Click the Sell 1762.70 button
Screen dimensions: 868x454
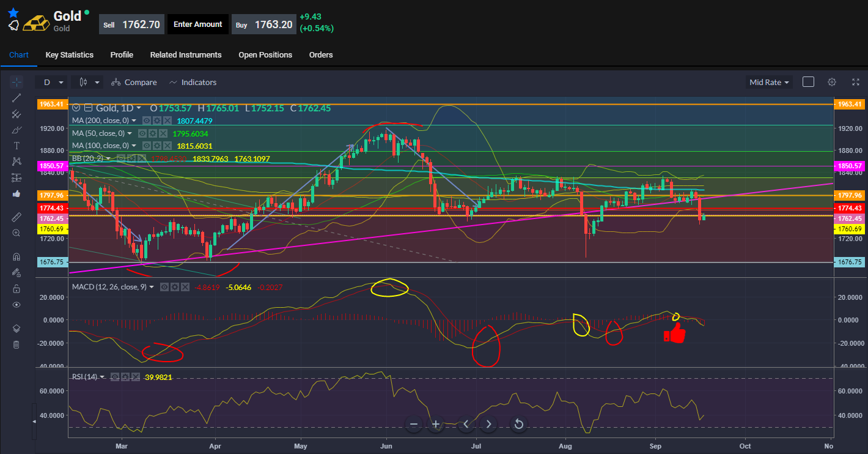131,24
